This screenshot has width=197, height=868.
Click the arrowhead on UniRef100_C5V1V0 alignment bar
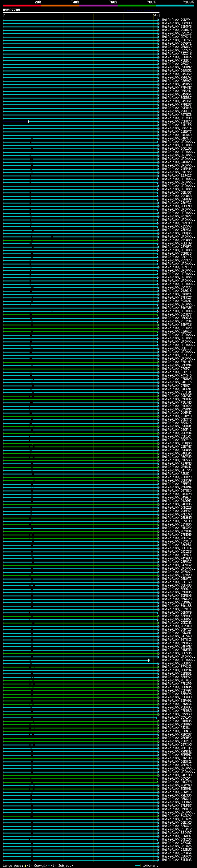point(157,718)
